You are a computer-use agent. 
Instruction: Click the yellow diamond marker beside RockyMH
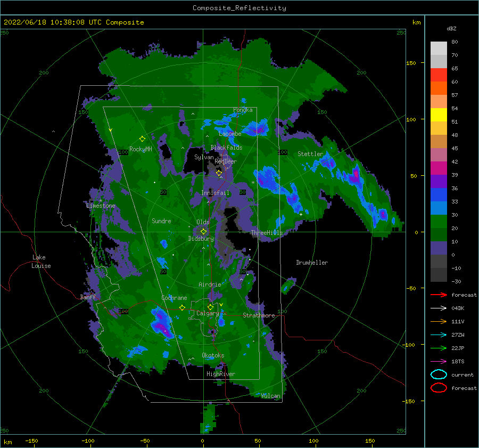142,139
